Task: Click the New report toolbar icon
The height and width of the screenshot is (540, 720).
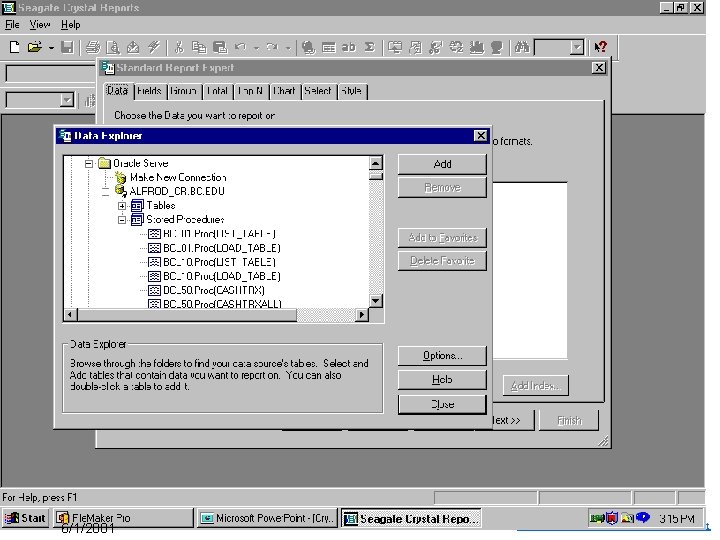Action: tap(14, 47)
